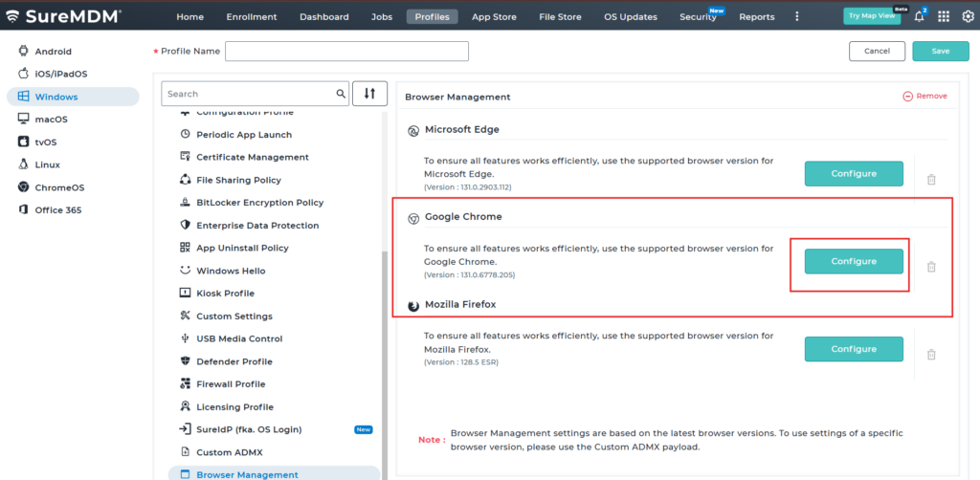The height and width of the screenshot is (480, 980).
Task: Click the sort arrows button beside the search box
Action: pos(370,94)
